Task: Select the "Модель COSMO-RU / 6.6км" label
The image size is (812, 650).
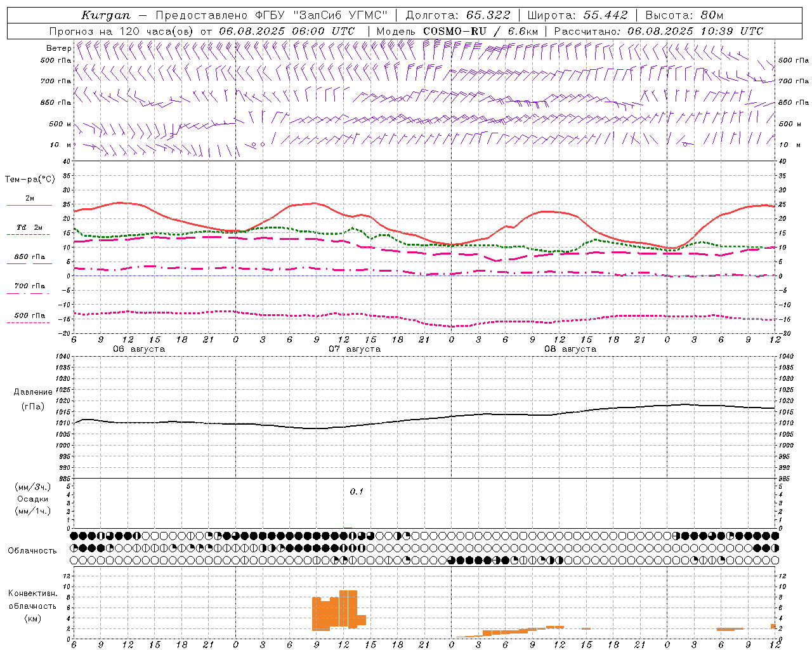Action: click(x=457, y=31)
